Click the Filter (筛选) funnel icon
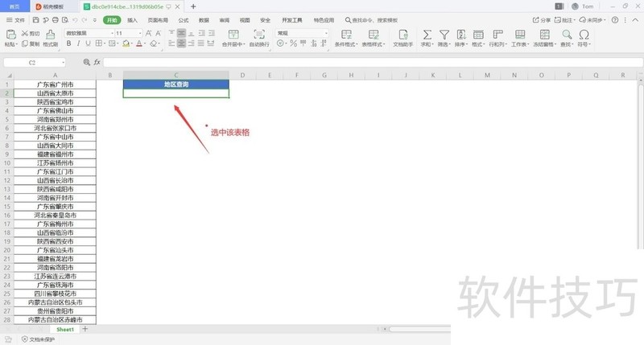The image size is (644, 345). 443,35
